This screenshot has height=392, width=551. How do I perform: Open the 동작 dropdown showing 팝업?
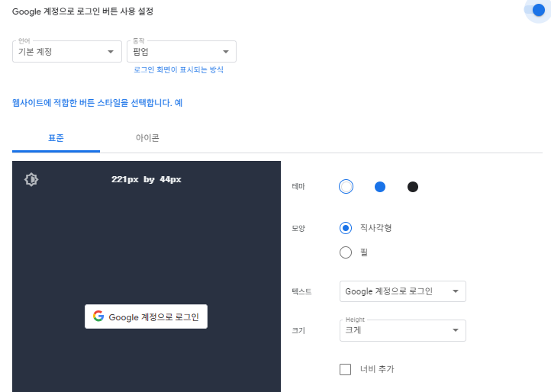182,52
